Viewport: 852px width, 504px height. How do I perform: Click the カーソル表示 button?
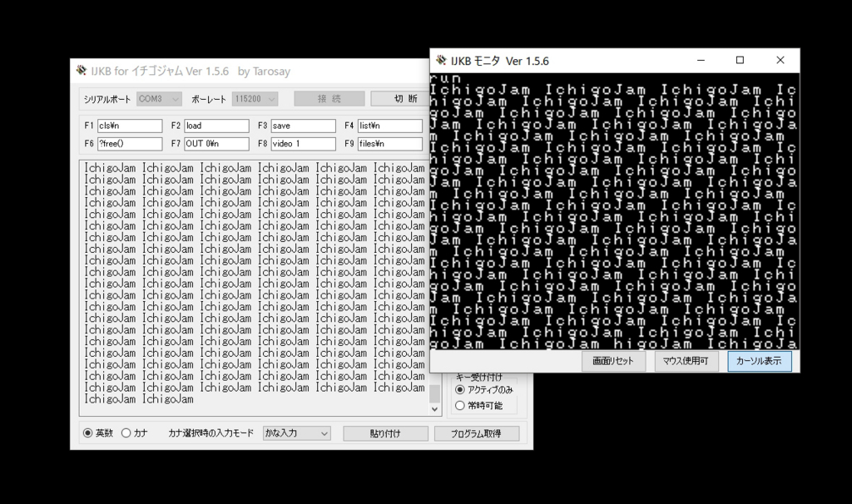click(759, 361)
